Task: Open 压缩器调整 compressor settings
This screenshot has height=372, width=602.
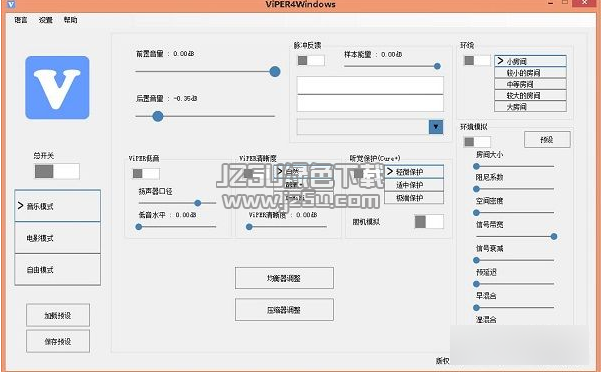Action: (x=284, y=309)
